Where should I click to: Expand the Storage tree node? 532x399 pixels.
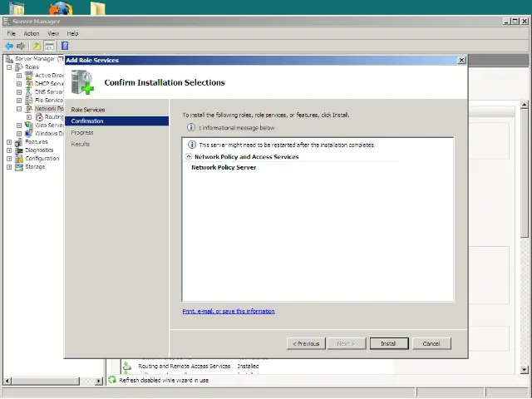[x=9, y=167]
